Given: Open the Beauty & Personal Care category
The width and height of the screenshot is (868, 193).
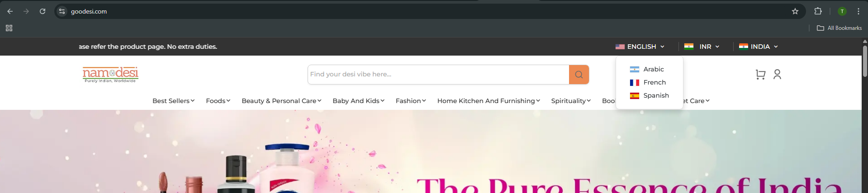Looking at the screenshot, I should coord(281,101).
